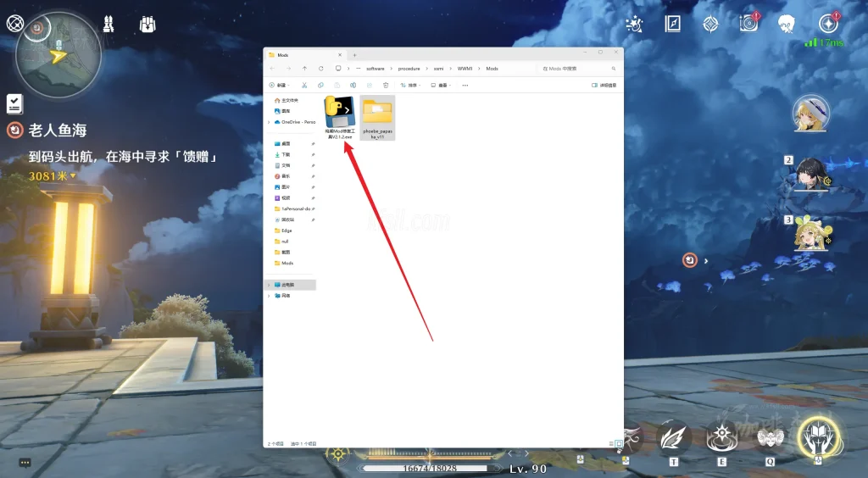The image size is (868, 478).
Task: Activate the T skill feather icon
Action: click(x=673, y=437)
